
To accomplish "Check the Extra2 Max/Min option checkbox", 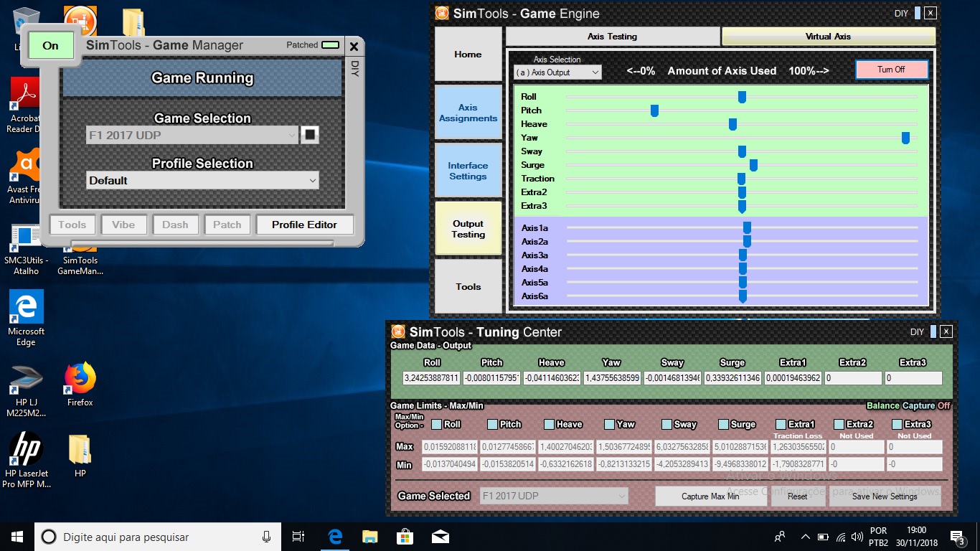I will tap(839, 424).
